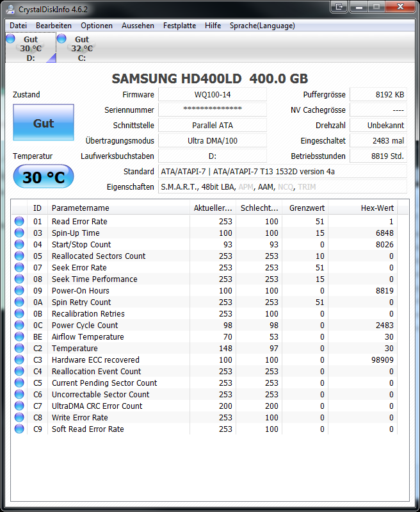Open the Datei menu

[19, 26]
